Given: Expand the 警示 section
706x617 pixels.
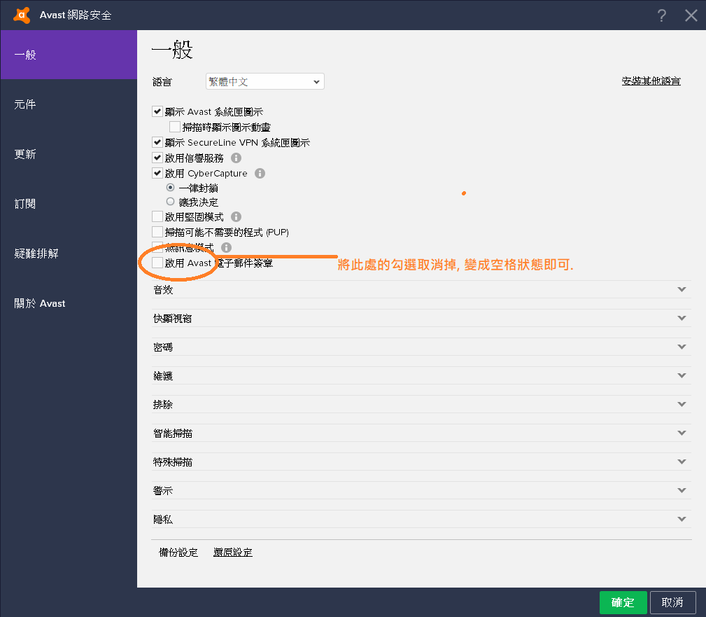Looking at the screenshot, I should pyautogui.click(x=421, y=490).
